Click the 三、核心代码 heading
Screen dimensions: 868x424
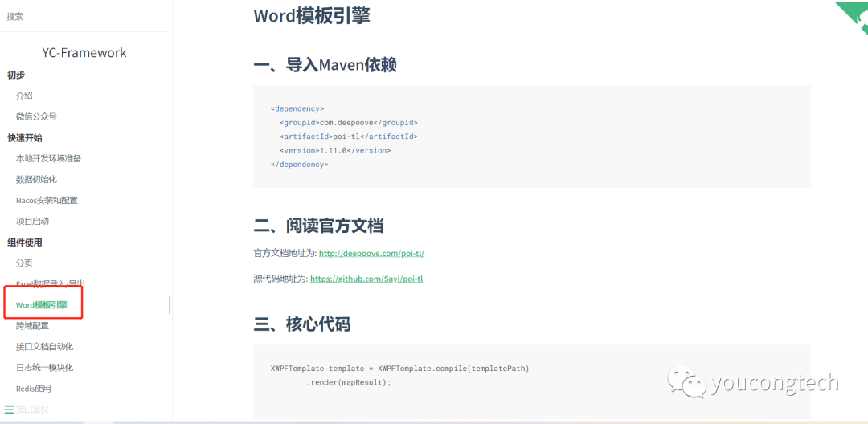point(302,324)
